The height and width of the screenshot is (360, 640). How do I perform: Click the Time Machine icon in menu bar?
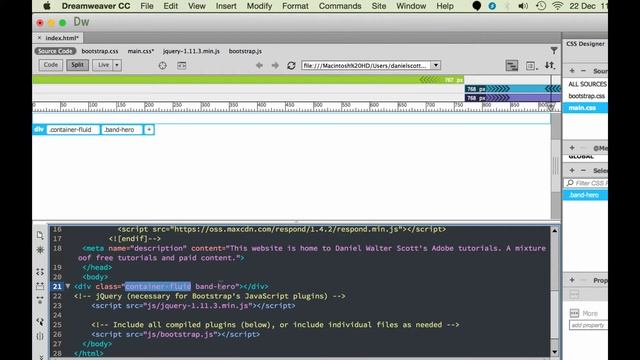(x=541, y=6)
